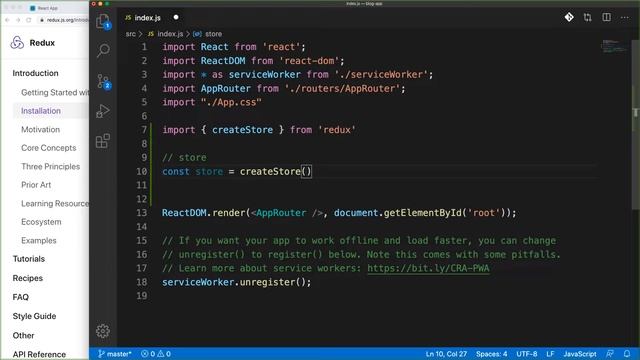Click the Redux logo in browser

pyautogui.click(x=17, y=42)
